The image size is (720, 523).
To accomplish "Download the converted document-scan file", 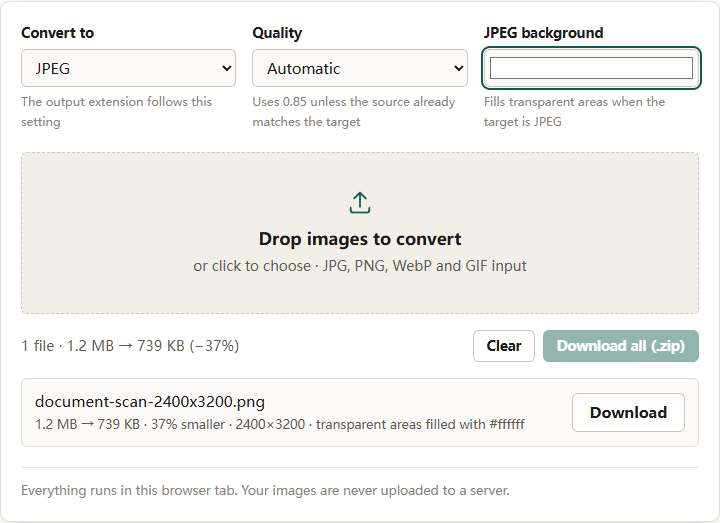I will click(628, 412).
